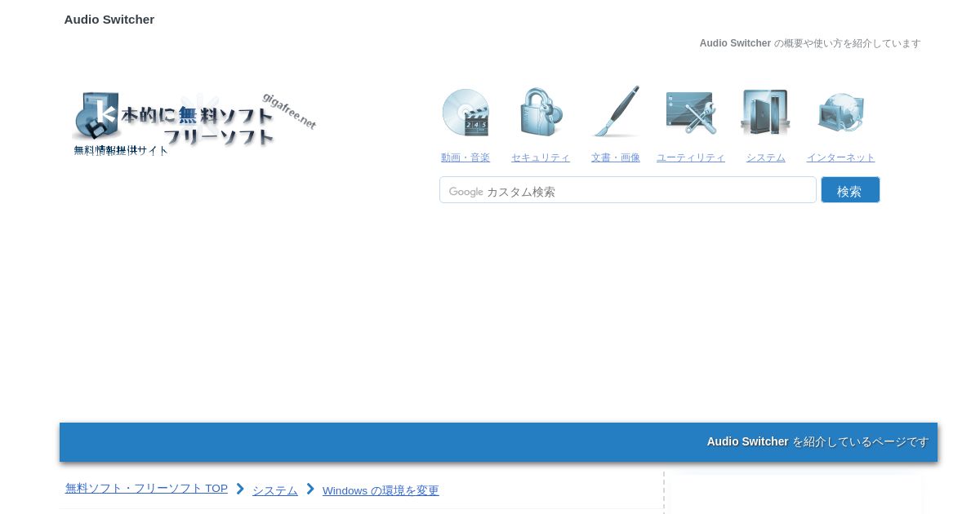
Task: Follow the セキュリティ text link
Action: (541, 157)
